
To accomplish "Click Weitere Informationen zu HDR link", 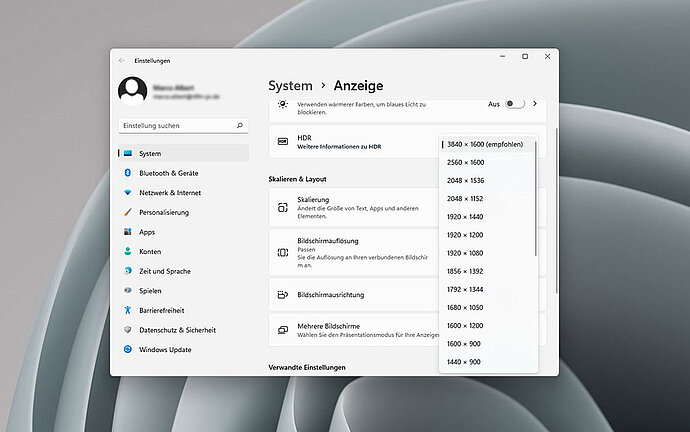I will [x=339, y=146].
